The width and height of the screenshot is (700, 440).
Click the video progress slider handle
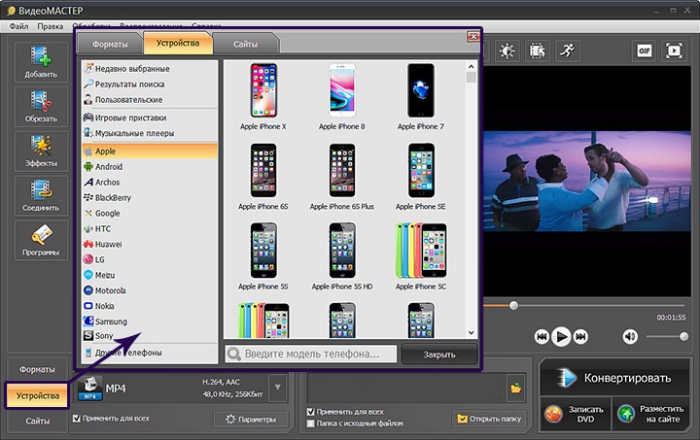[514, 306]
